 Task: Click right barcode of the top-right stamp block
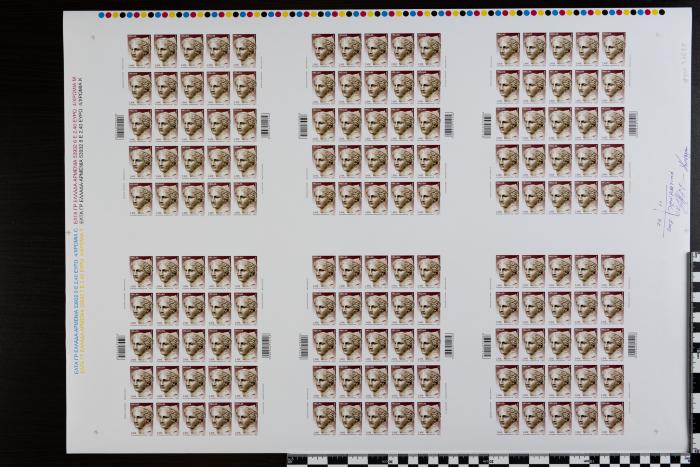633,124
